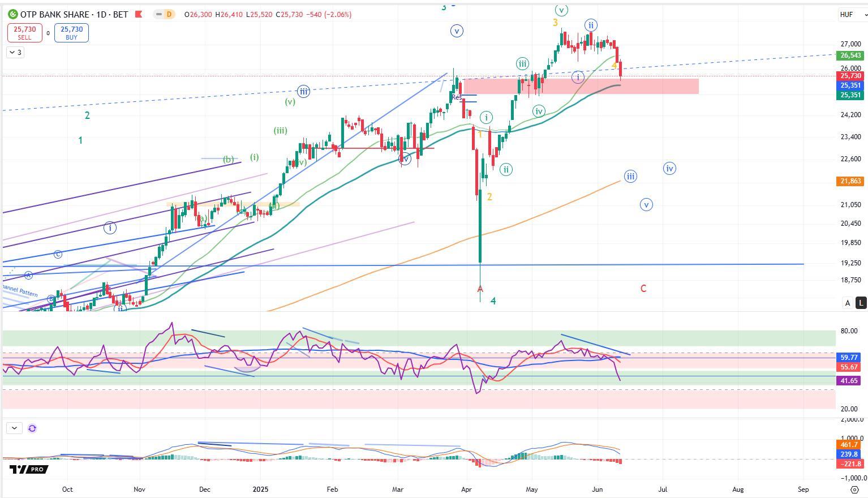This screenshot has height=498, width=868.
Task: Click the 25,730 BUY button
Action: 72,33
